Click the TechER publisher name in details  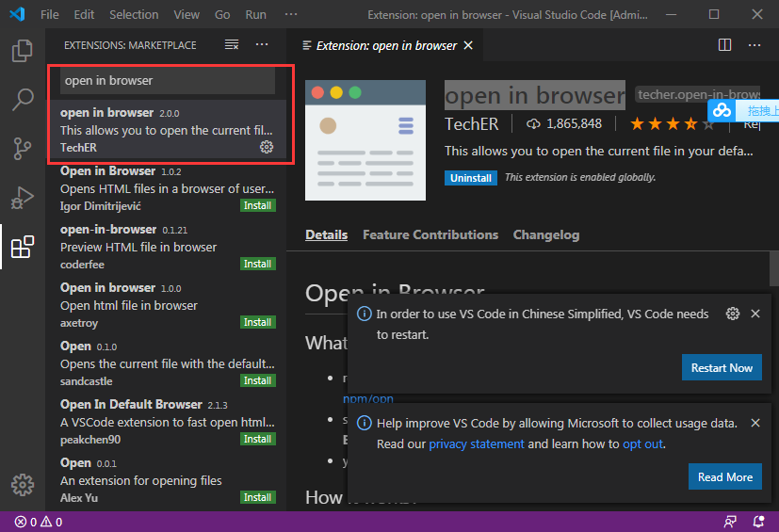(471, 123)
